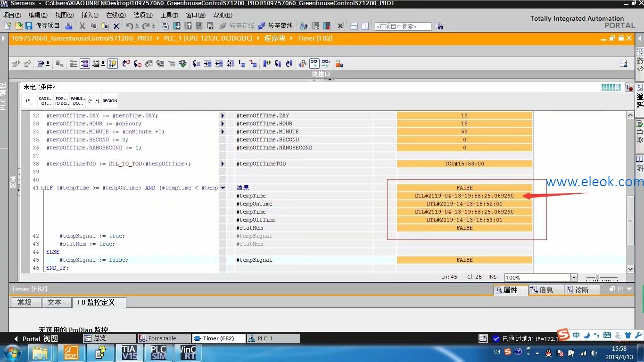The height and width of the screenshot is (362, 644).
Task: Open the 诊断 inspector tab
Action: point(582,290)
